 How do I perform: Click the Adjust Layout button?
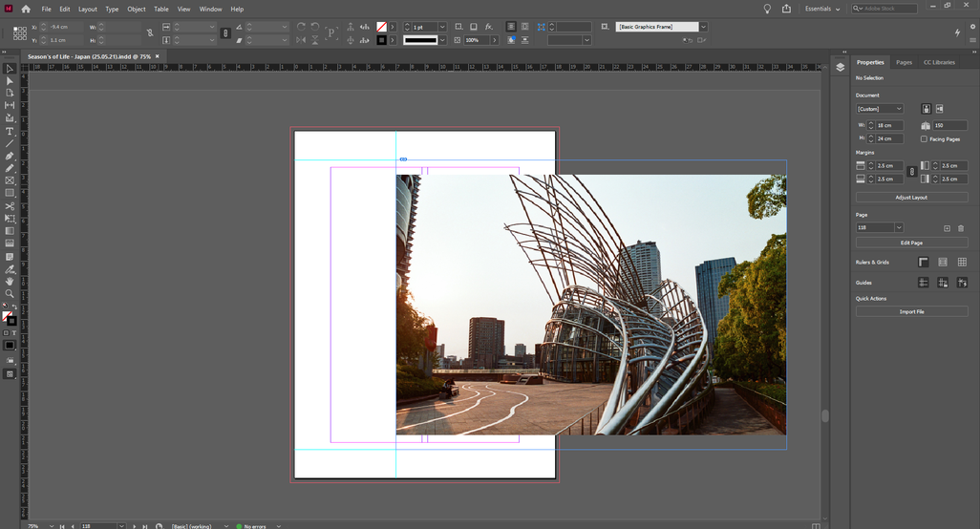coord(911,197)
